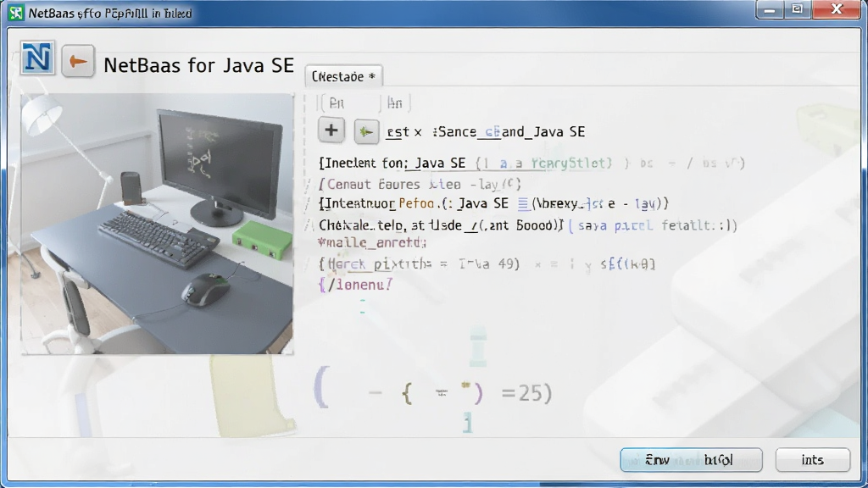
Task: Click the Env button at bottom
Action: coord(691,460)
